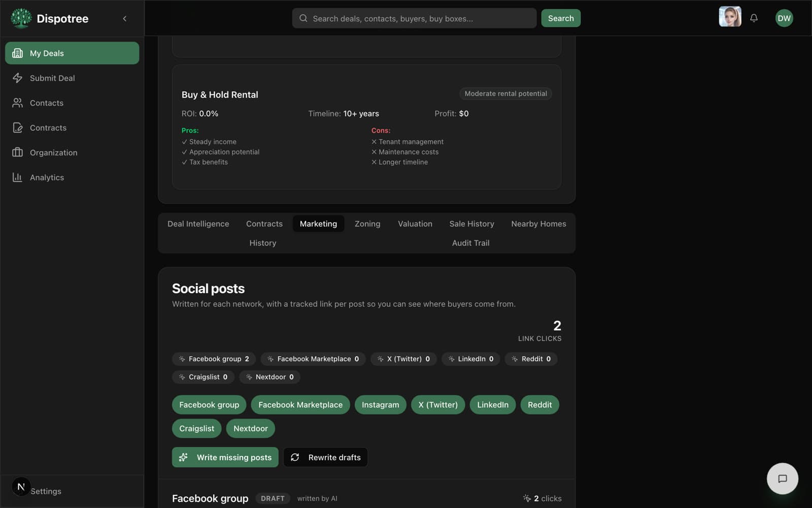
Task: Open Contacts from the sidebar
Action: [72, 103]
